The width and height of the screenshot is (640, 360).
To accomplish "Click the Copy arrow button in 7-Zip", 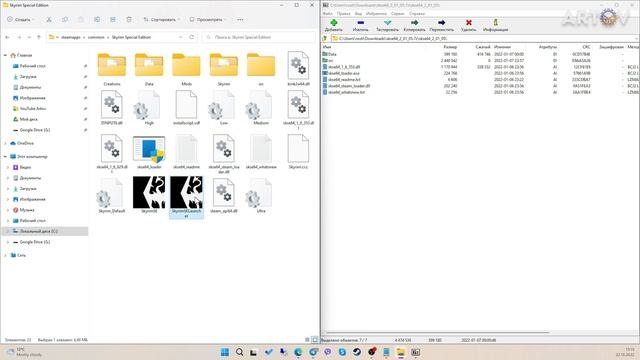I will coord(414,25).
